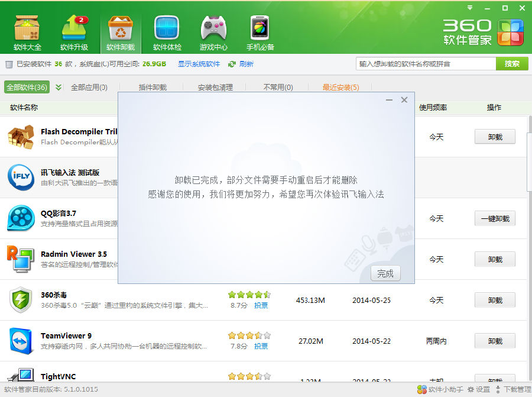The width and height of the screenshot is (532, 397).
Task: Open 设置 settings gear in status bar
Action: pyautogui.click(x=478, y=389)
